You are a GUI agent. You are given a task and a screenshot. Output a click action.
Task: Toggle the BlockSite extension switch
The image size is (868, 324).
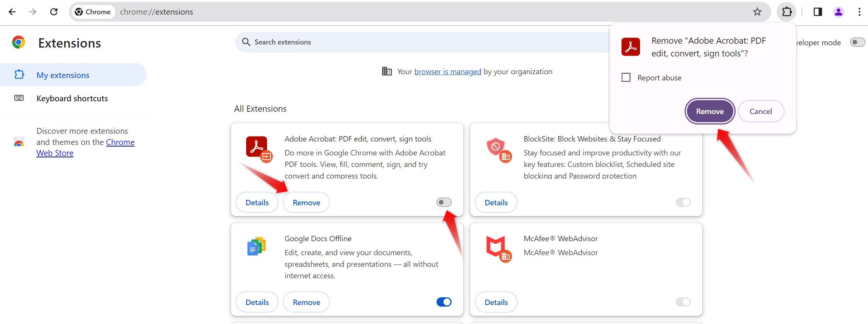coord(683,202)
